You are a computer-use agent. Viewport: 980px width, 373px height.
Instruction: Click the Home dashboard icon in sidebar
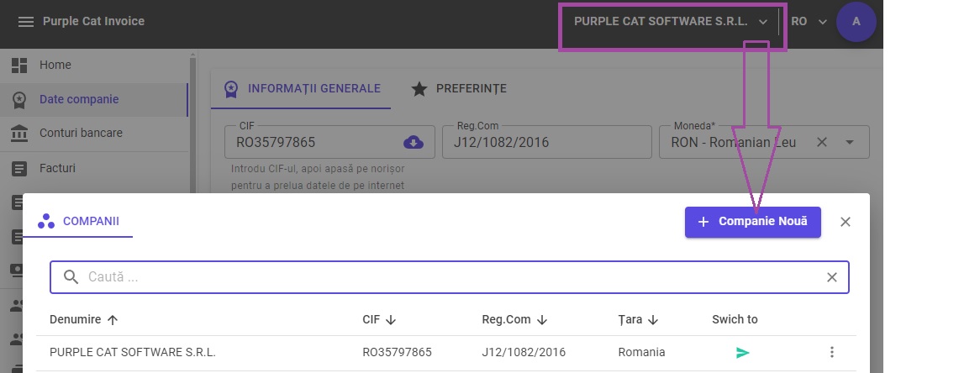pyautogui.click(x=19, y=65)
